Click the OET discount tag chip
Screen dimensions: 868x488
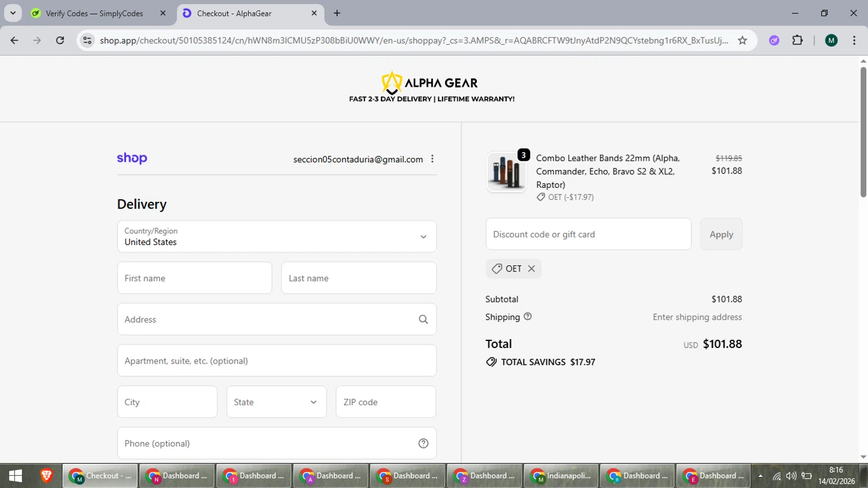pos(513,269)
